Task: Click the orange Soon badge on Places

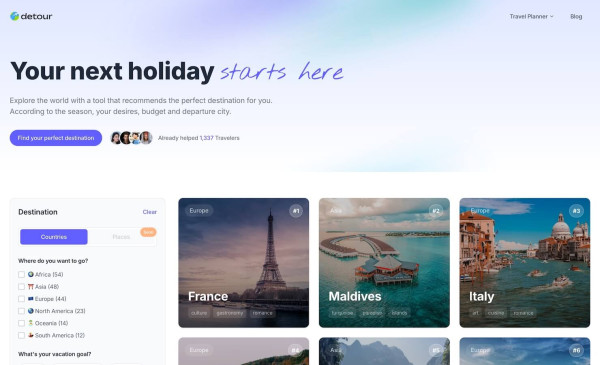Action: (x=148, y=232)
